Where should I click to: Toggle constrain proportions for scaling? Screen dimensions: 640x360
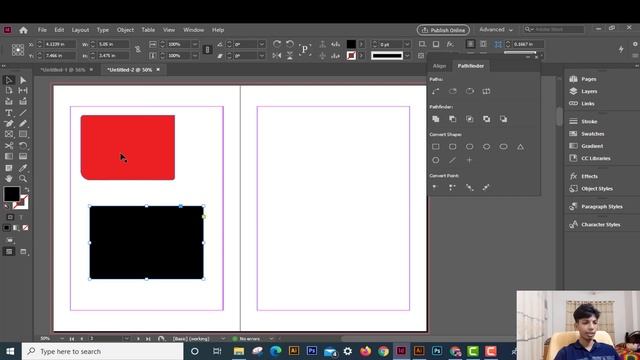coord(207,49)
